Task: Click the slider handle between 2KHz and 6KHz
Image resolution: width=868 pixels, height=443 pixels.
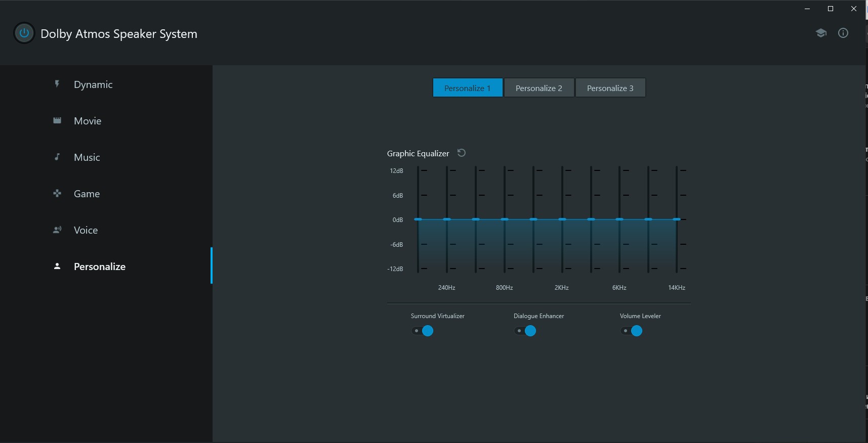Action: [591, 219]
